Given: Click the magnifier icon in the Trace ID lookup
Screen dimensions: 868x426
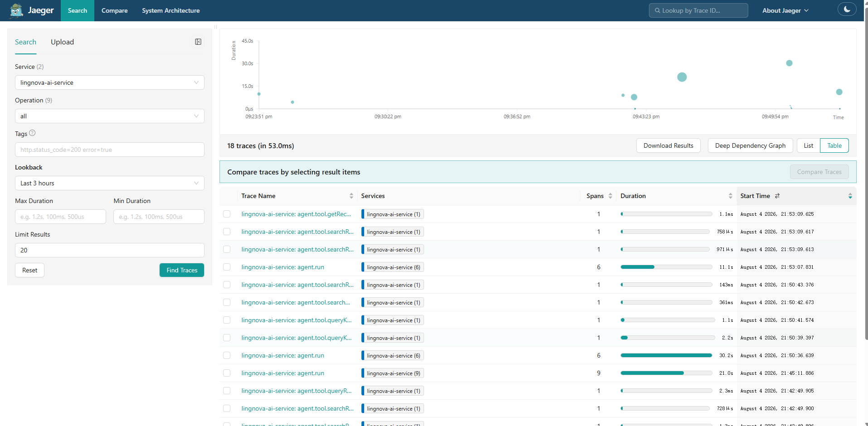Looking at the screenshot, I should click(657, 10).
